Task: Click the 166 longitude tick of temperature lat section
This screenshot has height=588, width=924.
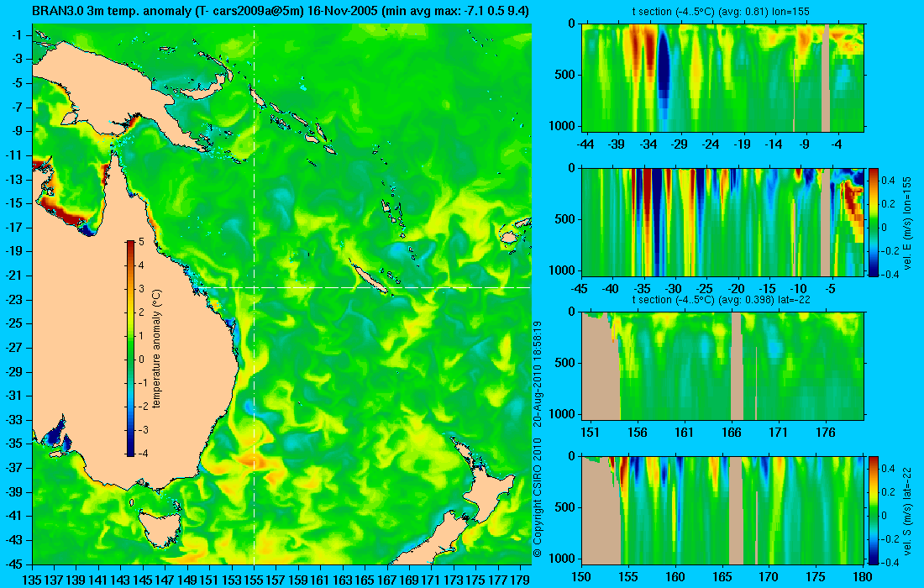Action: click(732, 432)
